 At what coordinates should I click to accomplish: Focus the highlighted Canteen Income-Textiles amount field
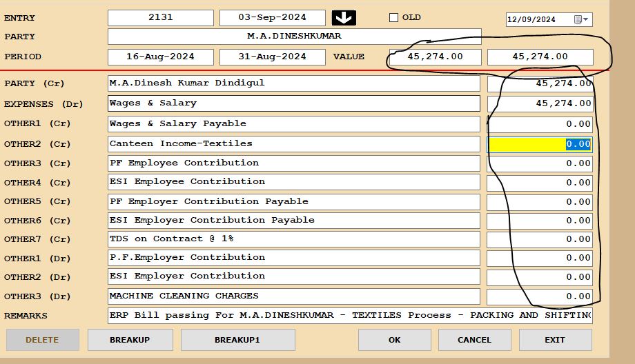(540, 144)
